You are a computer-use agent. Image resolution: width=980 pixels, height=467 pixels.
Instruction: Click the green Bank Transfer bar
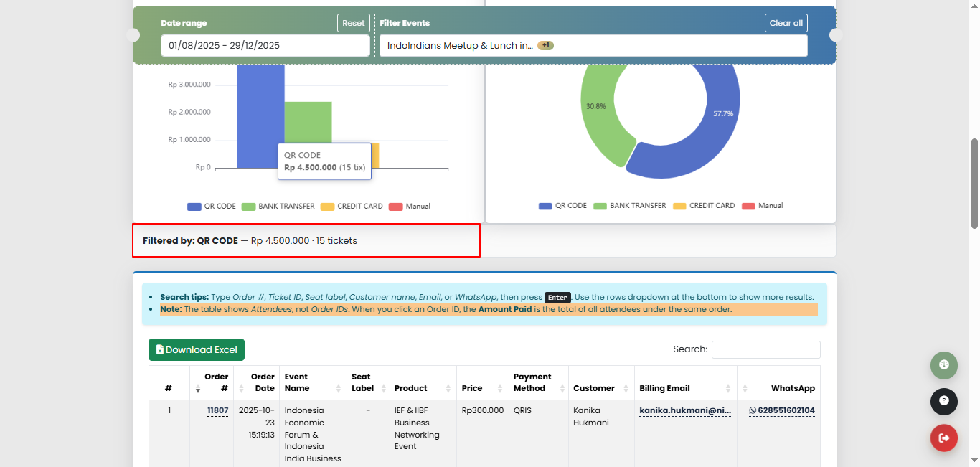[308, 122]
